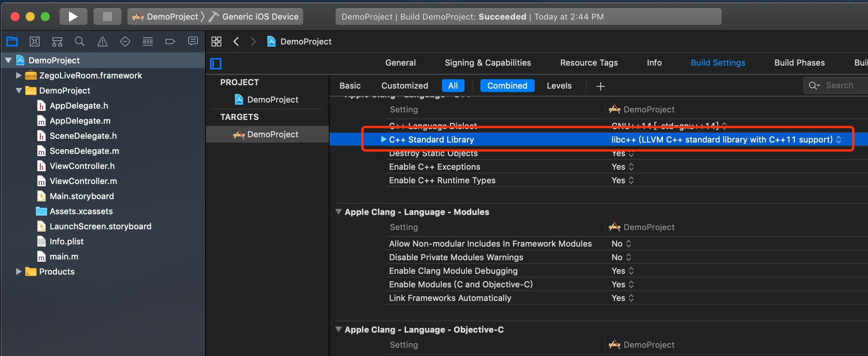Expand the C++ Standard Library setting
Image resolution: width=868 pixels, height=356 pixels.
pos(383,140)
